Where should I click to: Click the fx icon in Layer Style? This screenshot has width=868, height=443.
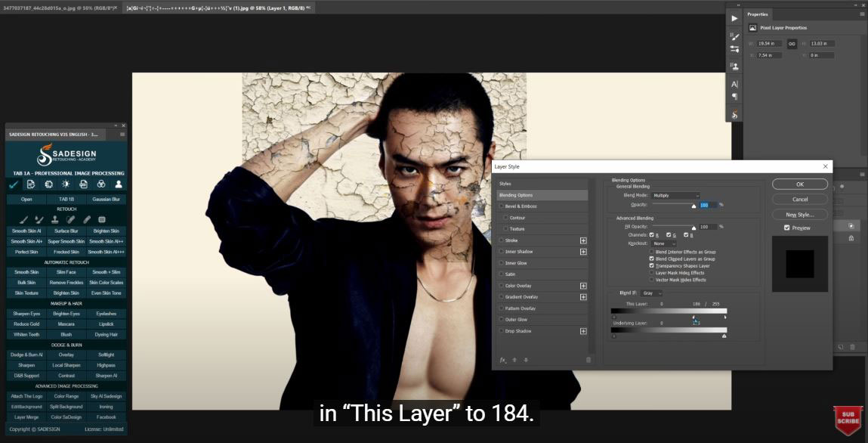coord(502,360)
